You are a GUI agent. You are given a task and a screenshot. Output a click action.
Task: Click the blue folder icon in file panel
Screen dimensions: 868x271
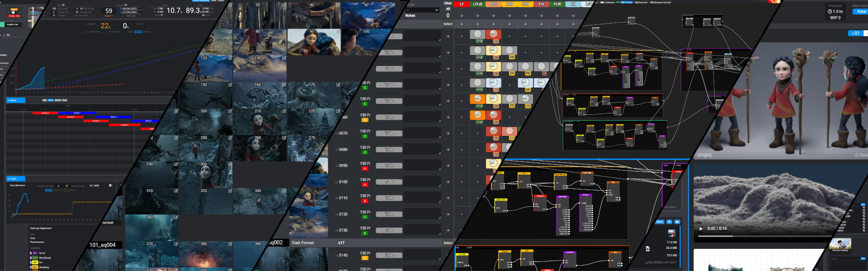[677, 222]
